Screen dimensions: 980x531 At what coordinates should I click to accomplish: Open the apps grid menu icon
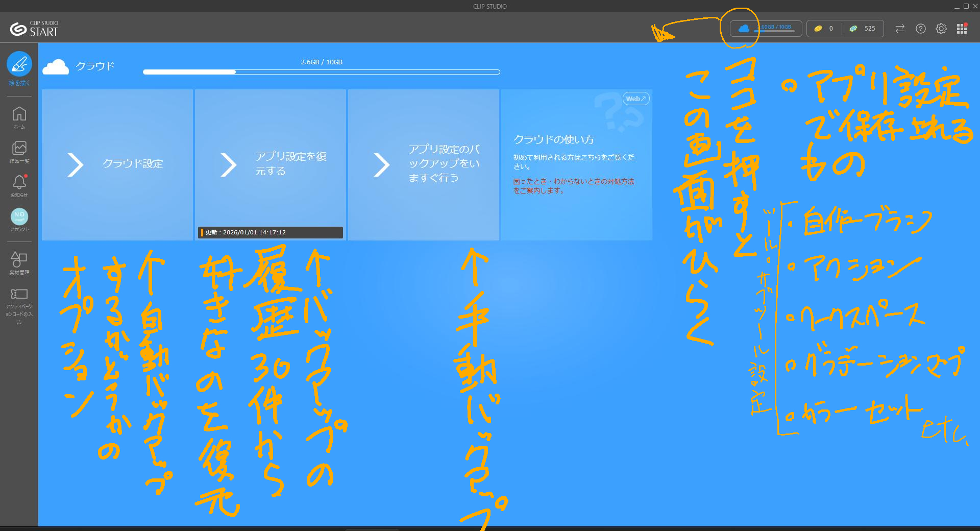click(962, 29)
